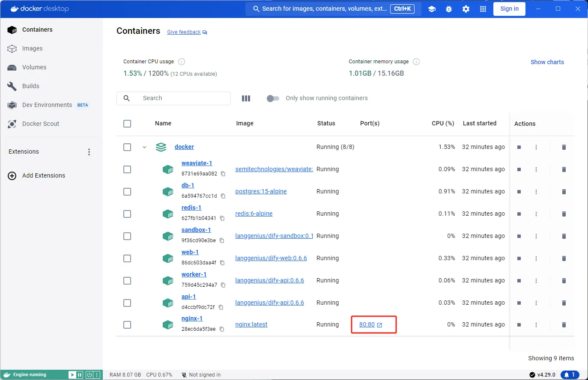This screenshot has height=380, width=588.
Task: Open more actions for db-1
Action: pyautogui.click(x=536, y=192)
